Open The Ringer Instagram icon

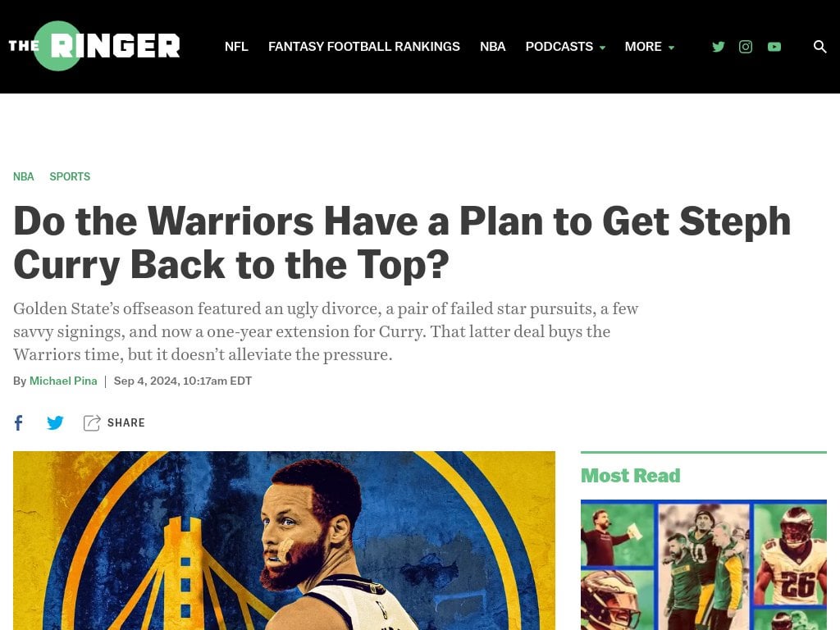[746, 47]
